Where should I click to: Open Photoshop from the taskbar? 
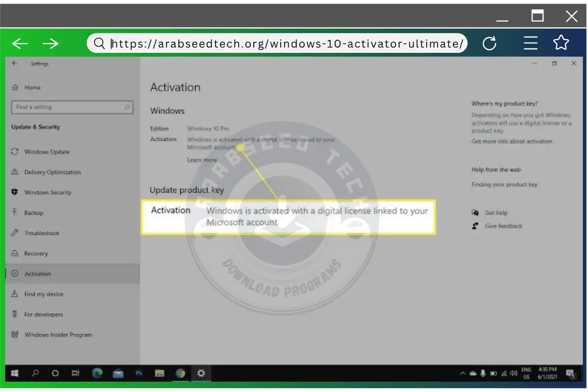coord(139,373)
